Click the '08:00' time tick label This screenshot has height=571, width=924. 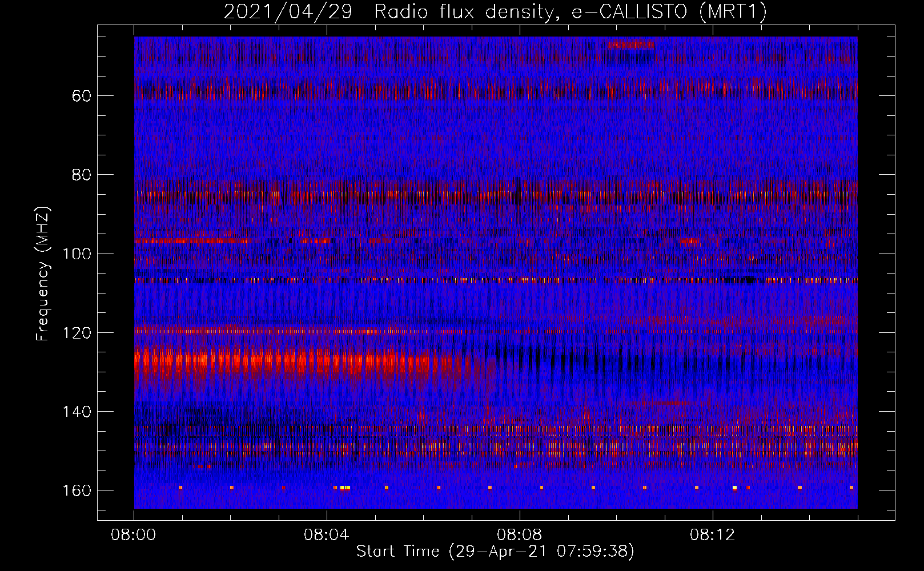134,535
